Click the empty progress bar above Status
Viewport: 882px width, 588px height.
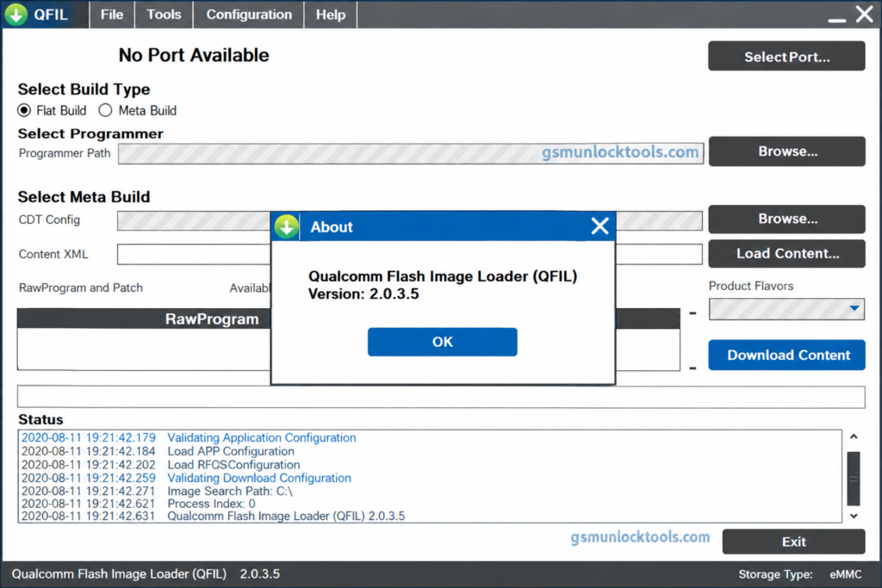[441, 397]
